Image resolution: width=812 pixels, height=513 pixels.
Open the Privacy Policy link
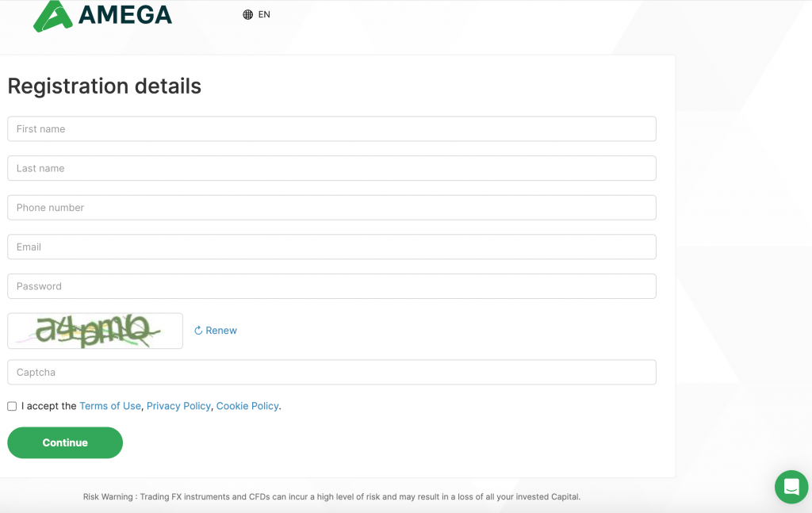tap(178, 406)
